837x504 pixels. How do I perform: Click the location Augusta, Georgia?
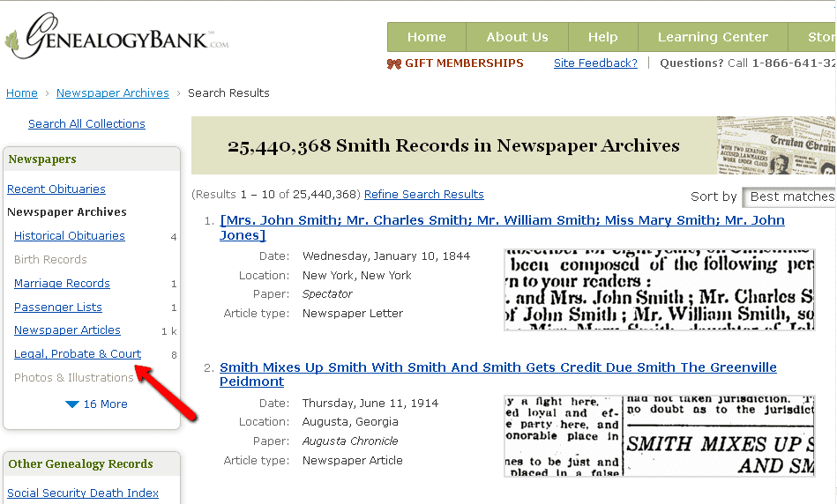[350, 422]
